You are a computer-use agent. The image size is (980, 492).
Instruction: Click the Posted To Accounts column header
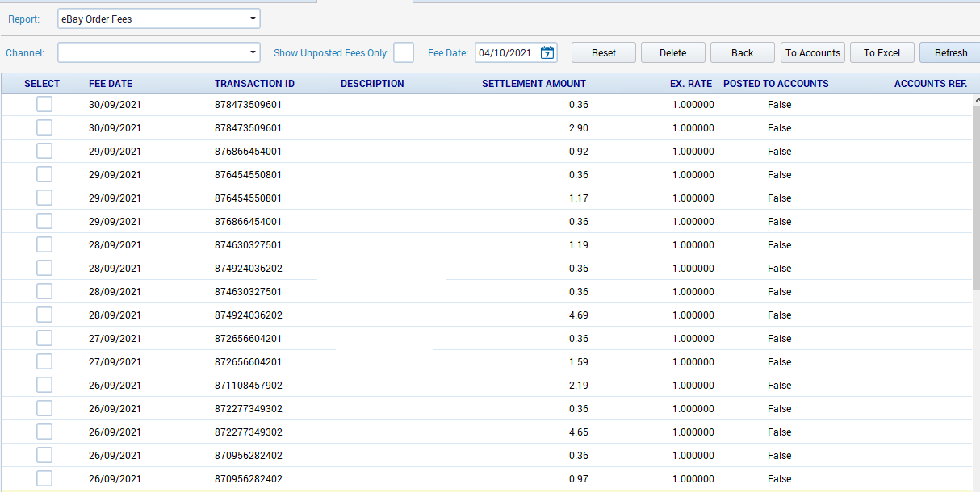tap(776, 84)
